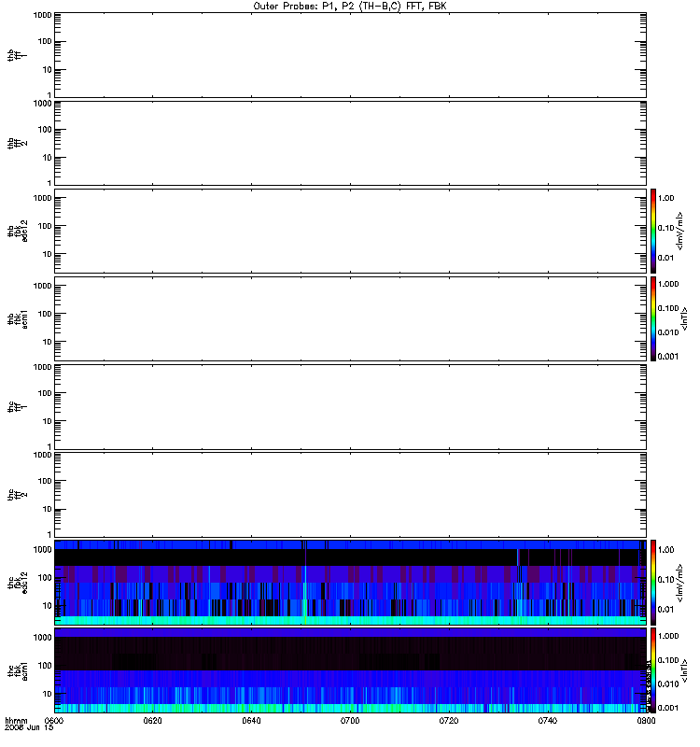Click the 'hhmm' axis unit label
This screenshot has height=747, width=700.
(16, 721)
